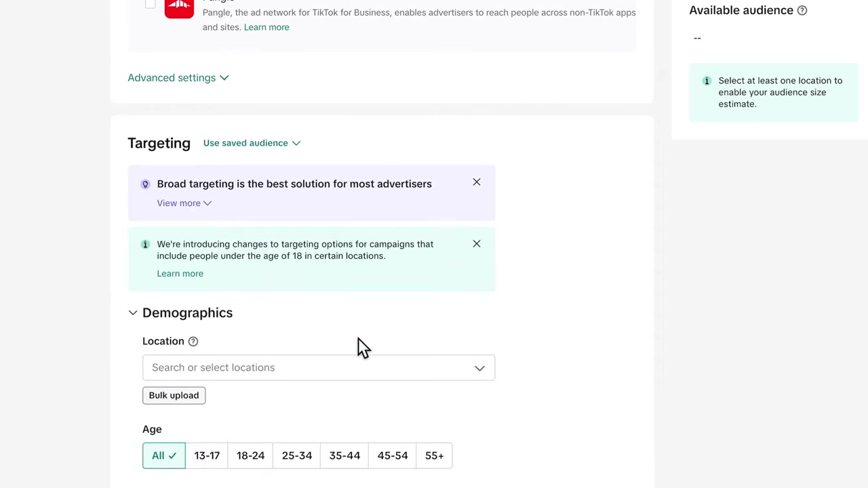
Task: Click the Available audience help icon
Action: pos(802,10)
